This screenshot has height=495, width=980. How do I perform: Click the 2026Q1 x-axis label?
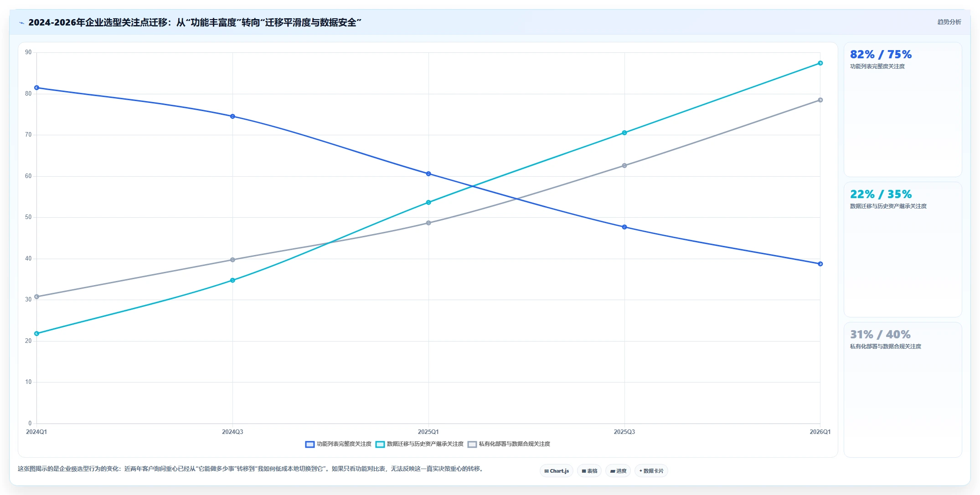click(820, 432)
